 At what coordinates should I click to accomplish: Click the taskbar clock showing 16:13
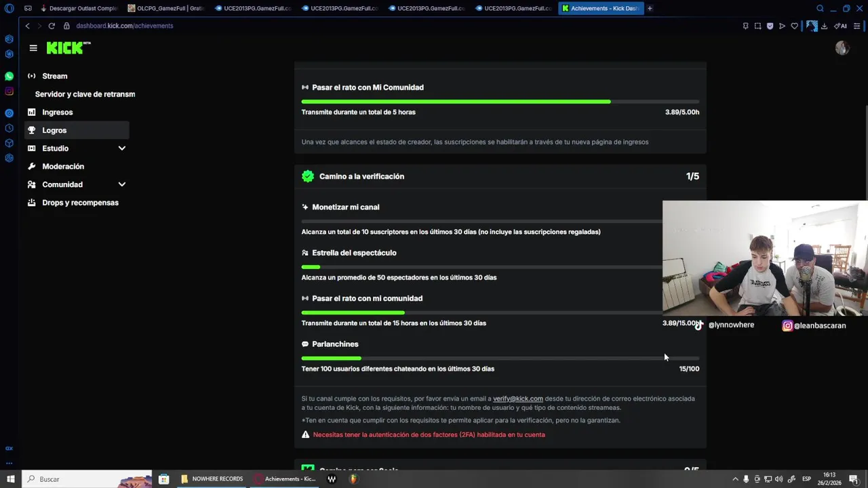[831, 479]
